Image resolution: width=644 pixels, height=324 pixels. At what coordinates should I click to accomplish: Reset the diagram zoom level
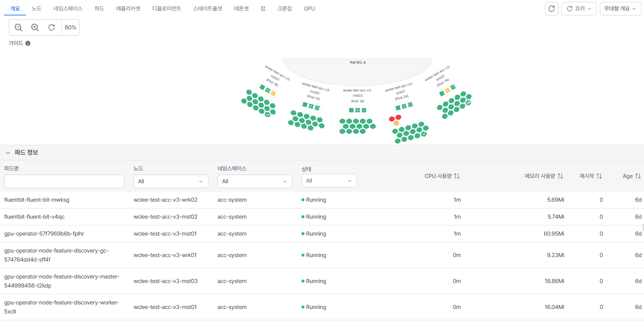pos(52,27)
